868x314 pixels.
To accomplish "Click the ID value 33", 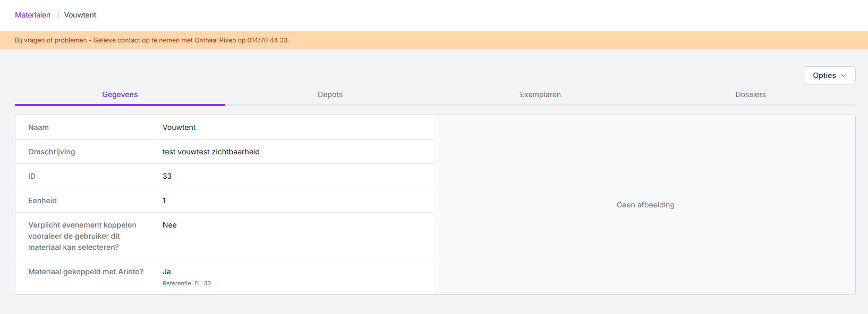I will [x=167, y=176].
